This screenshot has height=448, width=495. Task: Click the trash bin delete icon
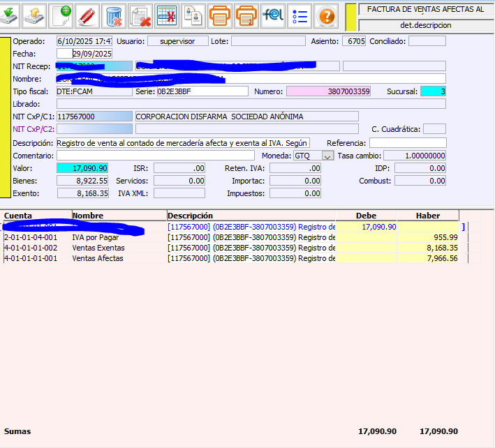click(x=113, y=15)
